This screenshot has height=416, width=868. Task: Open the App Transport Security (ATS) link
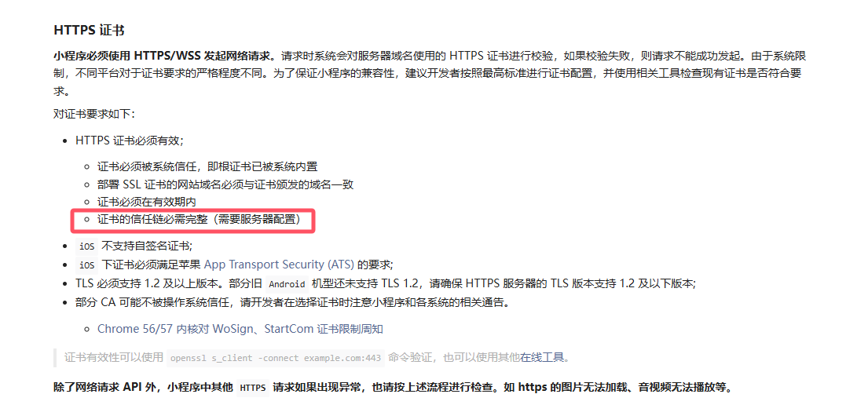(279, 264)
